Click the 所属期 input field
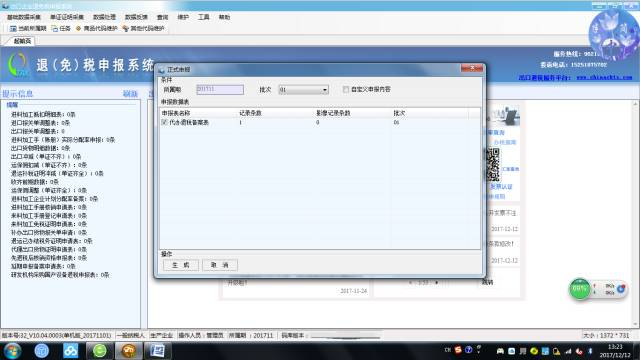 coord(220,89)
